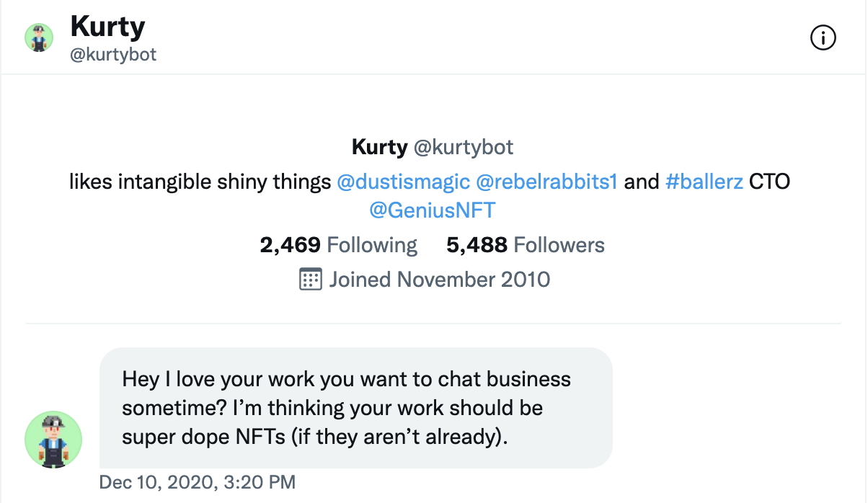This screenshot has width=868, height=503.
Task: Click the Joined November 2010 text
Action: (440, 279)
